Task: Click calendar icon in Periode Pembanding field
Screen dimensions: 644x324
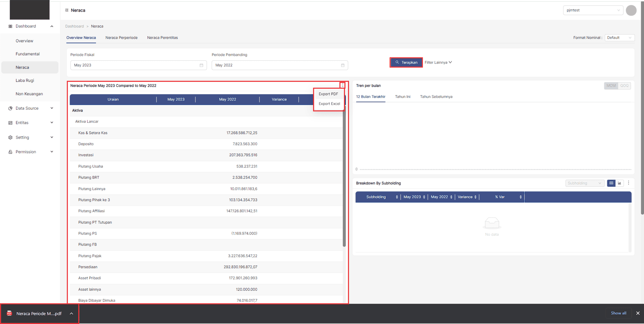Action: [x=343, y=65]
